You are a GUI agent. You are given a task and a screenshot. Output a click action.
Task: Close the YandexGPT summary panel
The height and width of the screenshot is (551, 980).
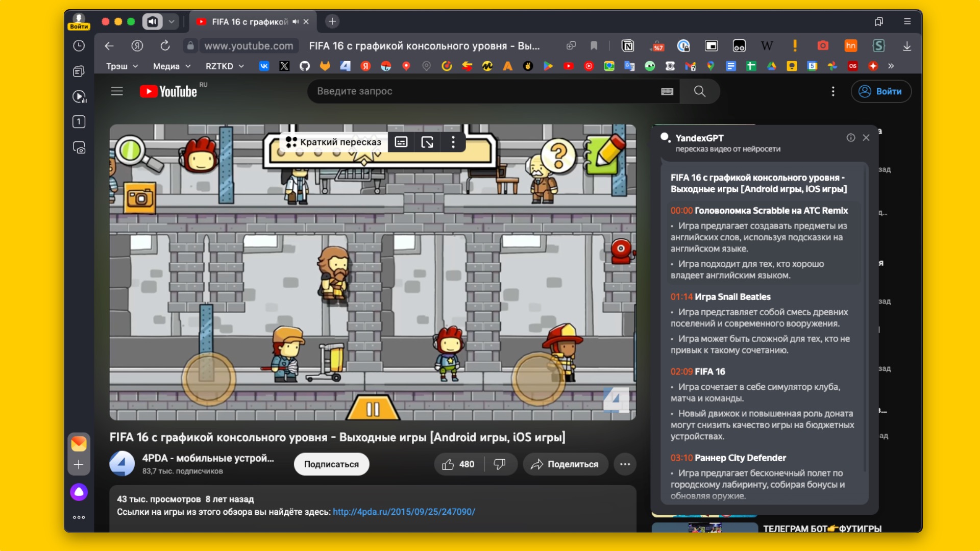[x=866, y=138]
